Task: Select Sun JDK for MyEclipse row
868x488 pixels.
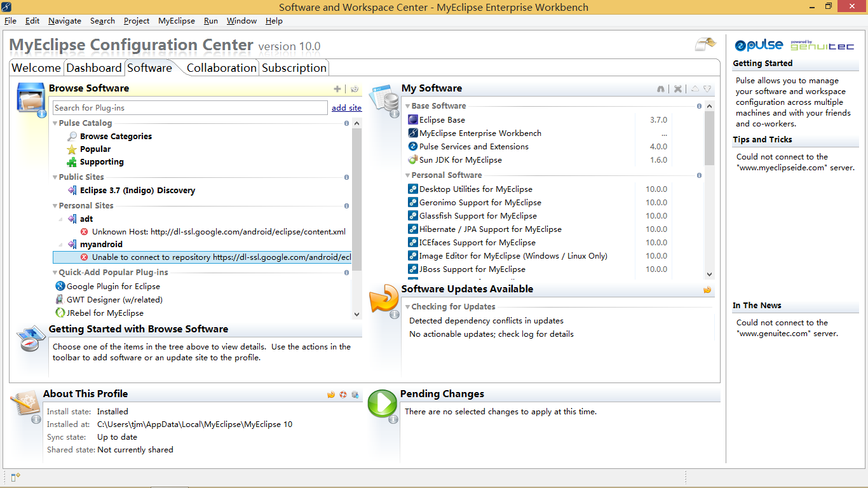Action: coord(461,160)
